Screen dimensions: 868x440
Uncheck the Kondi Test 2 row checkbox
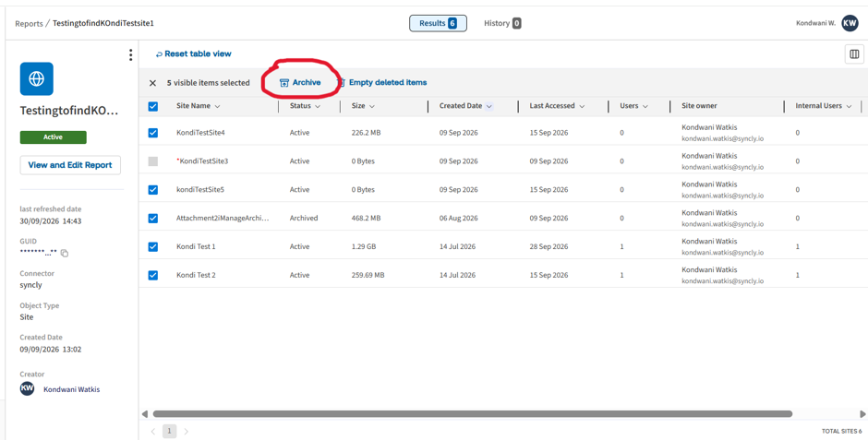pyautogui.click(x=153, y=275)
